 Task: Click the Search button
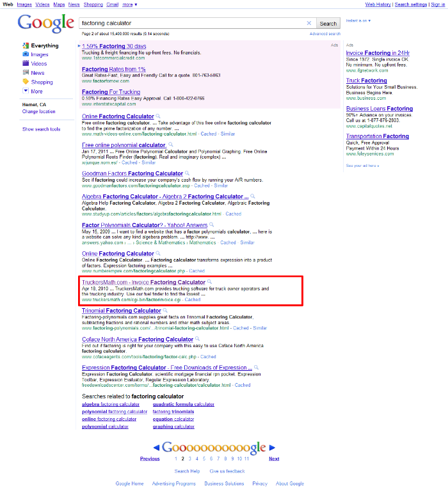coord(328,23)
